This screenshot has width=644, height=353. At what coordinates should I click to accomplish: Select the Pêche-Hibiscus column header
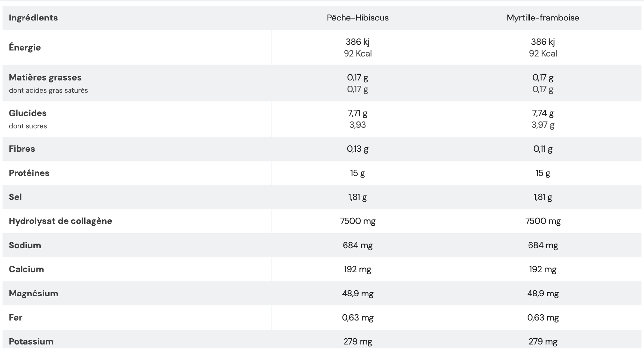357,18
